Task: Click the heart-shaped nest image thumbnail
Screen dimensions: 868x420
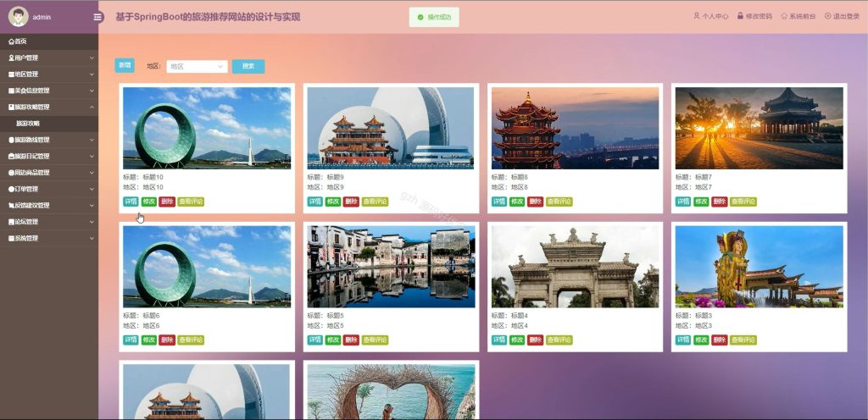Action: click(391, 392)
